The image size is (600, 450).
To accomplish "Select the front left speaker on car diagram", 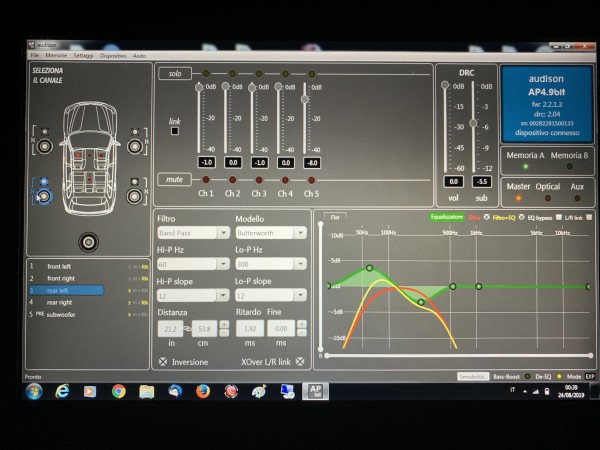I will [44, 146].
